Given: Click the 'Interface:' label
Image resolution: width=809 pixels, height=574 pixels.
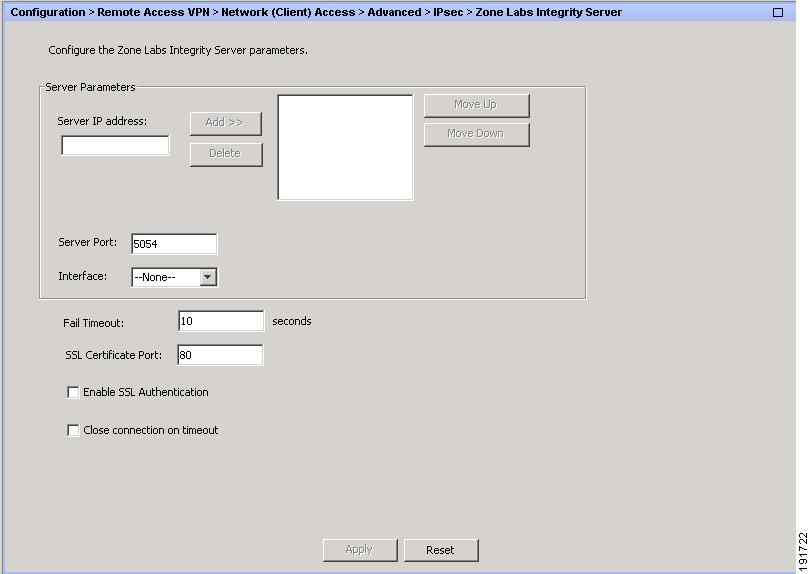Looking at the screenshot, I should click(83, 276).
